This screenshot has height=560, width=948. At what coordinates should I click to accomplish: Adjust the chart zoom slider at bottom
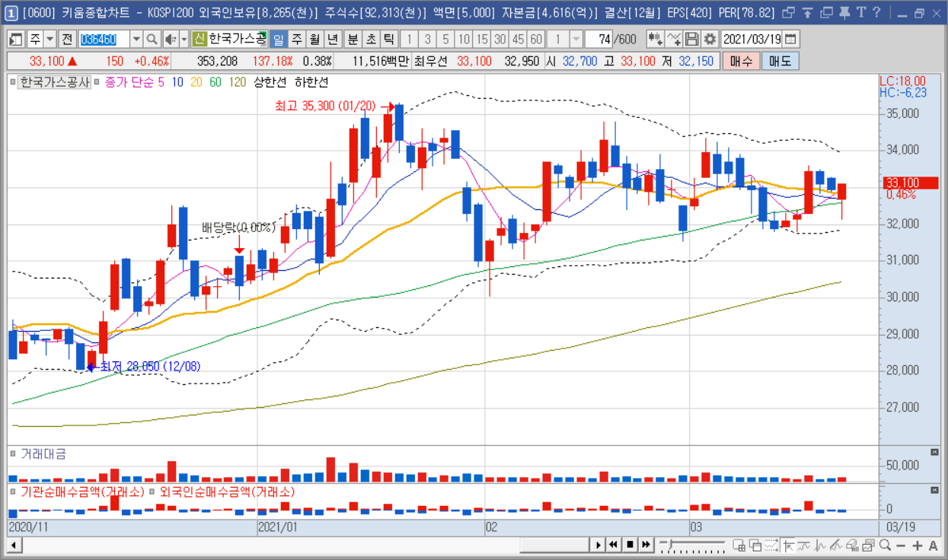coord(670,542)
